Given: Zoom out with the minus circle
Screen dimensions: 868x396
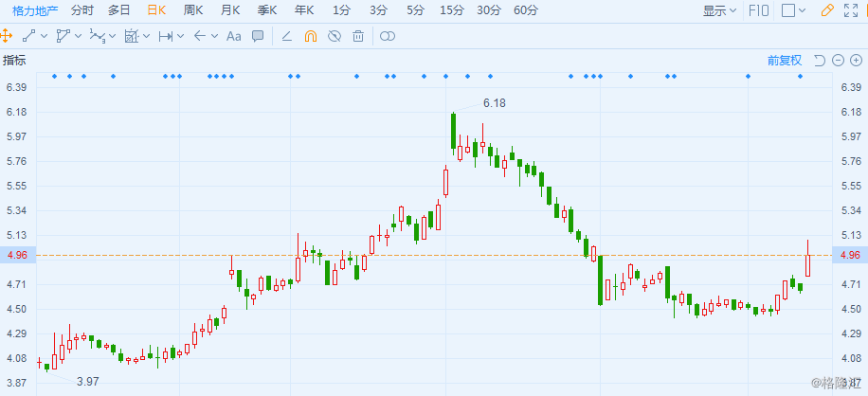Looking at the screenshot, I should [x=838, y=61].
